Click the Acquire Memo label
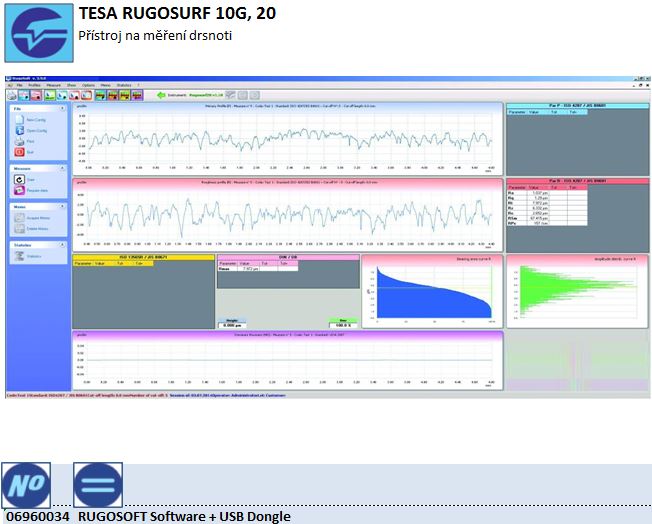 click(x=38, y=218)
